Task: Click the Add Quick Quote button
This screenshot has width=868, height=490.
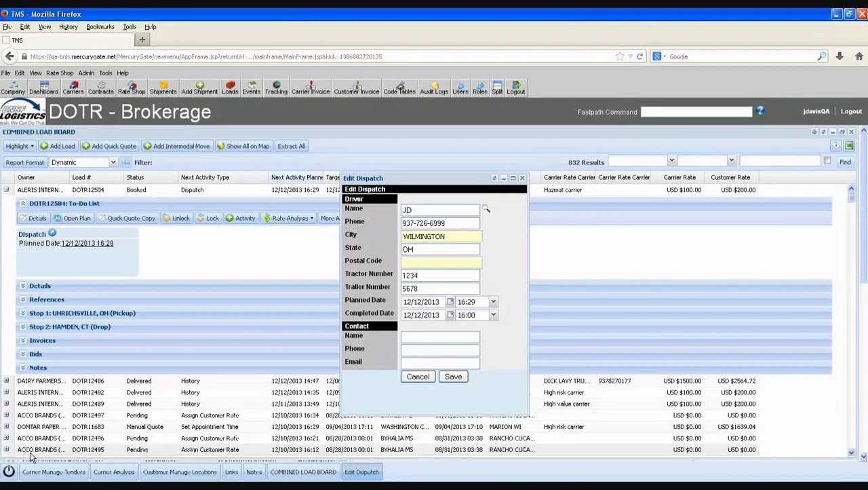Action: [x=109, y=146]
